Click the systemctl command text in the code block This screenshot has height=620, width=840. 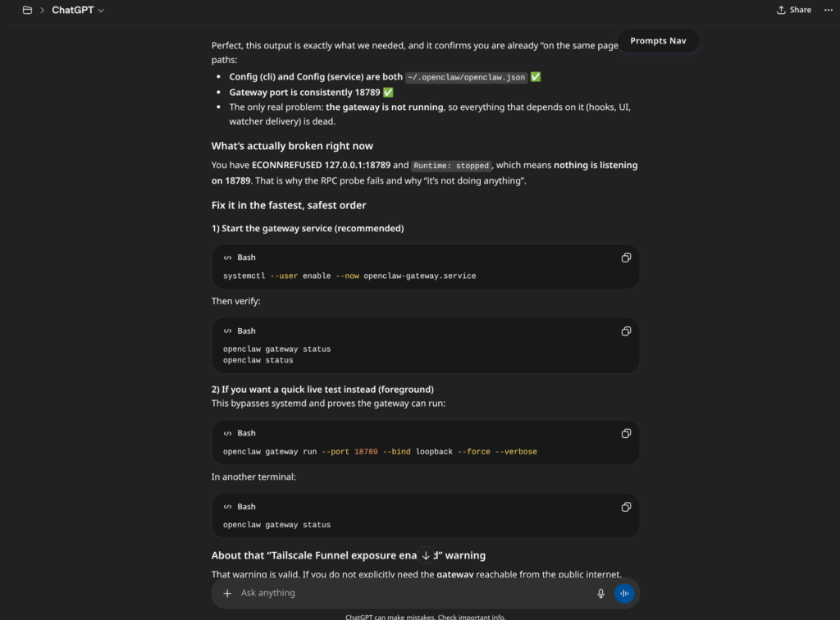point(349,276)
